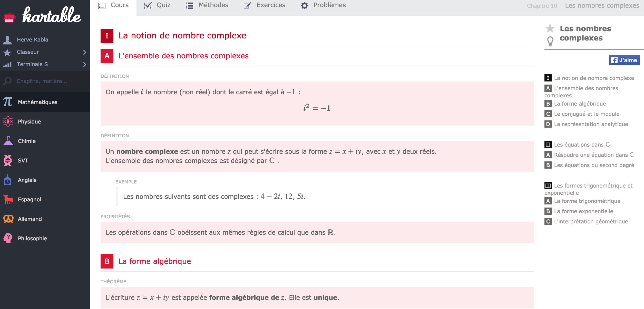Expand the Terminale S level chevron
The height and width of the screenshot is (309, 644).
(x=85, y=65)
